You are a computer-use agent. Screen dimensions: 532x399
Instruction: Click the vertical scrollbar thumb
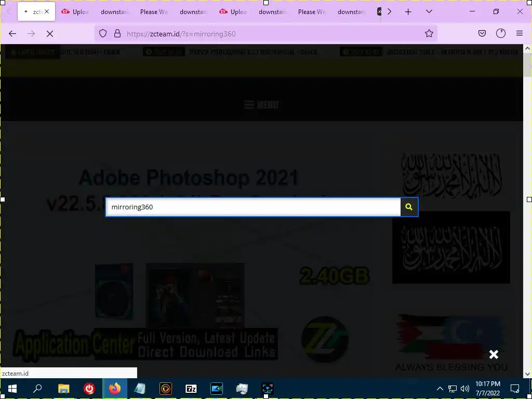click(528, 65)
